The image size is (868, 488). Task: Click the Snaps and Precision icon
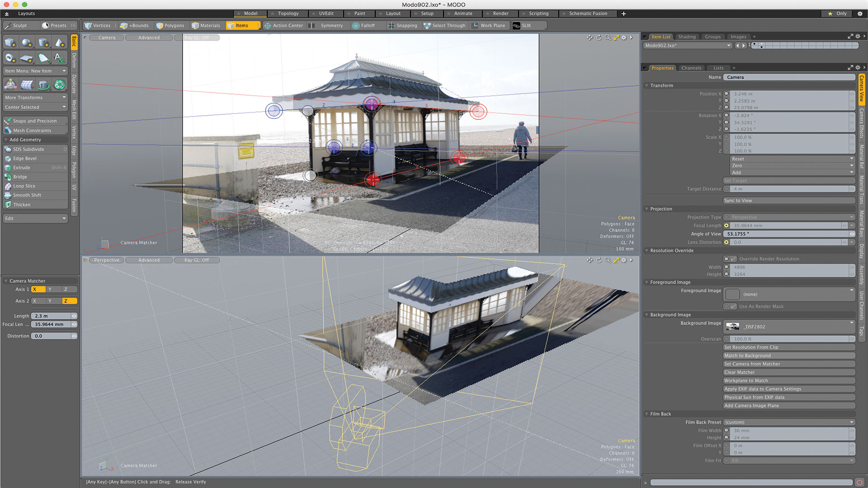tap(8, 121)
